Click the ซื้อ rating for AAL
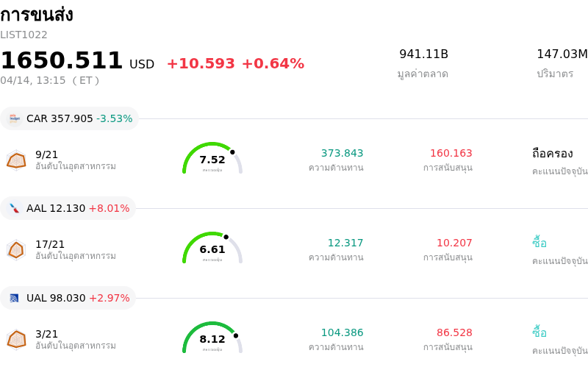 539,243
